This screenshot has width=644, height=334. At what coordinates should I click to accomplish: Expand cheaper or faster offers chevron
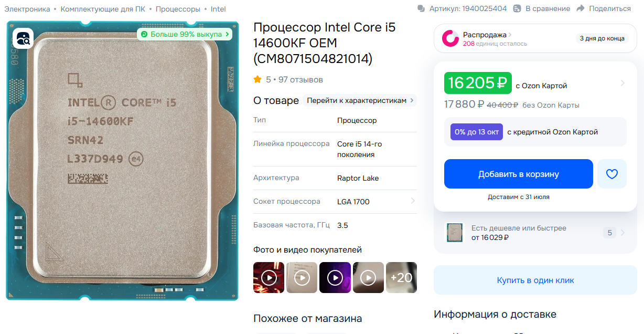622,233
